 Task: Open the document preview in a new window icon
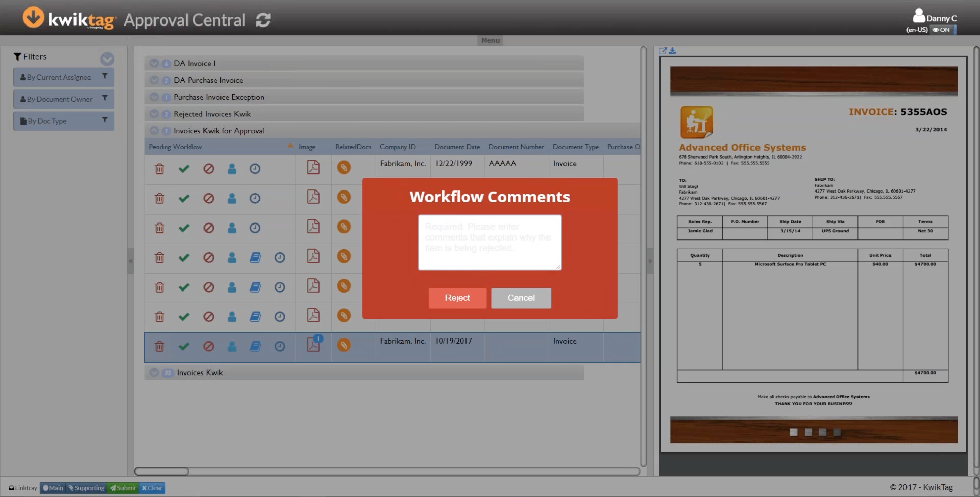[x=663, y=51]
